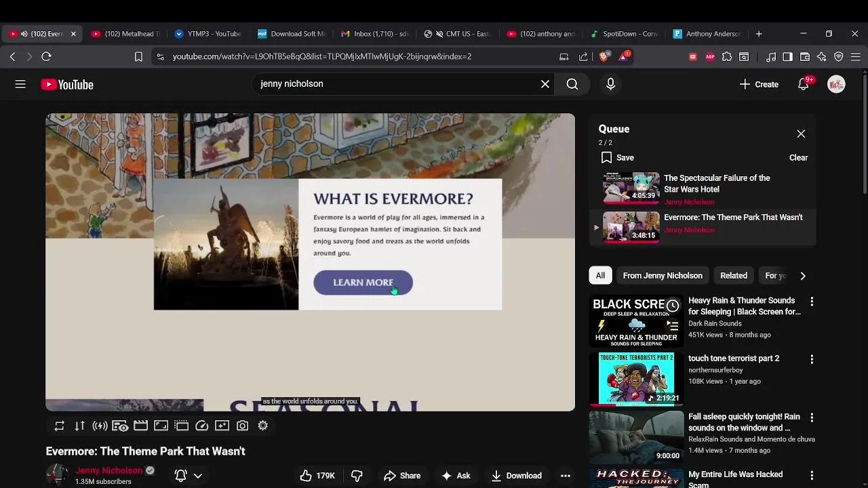Show more filter chips with right arrow

(x=803, y=276)
